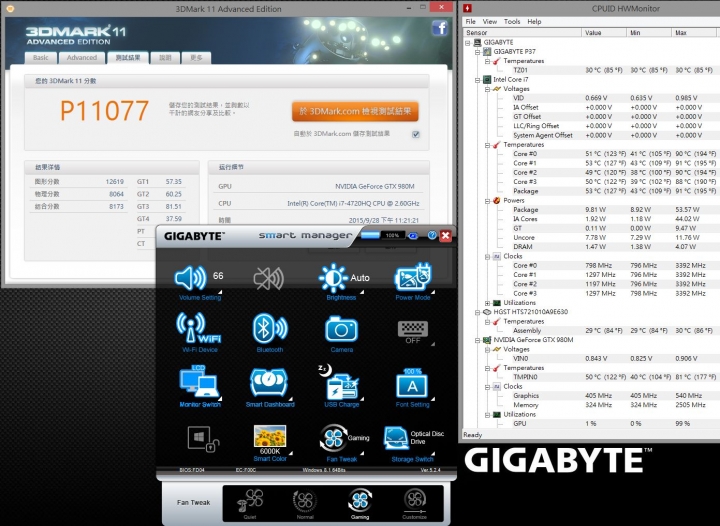This screenshot has width=720, height=526.
Task: Collapse Intel Core i7 Clocks node
Action: (x=487, y=256)
